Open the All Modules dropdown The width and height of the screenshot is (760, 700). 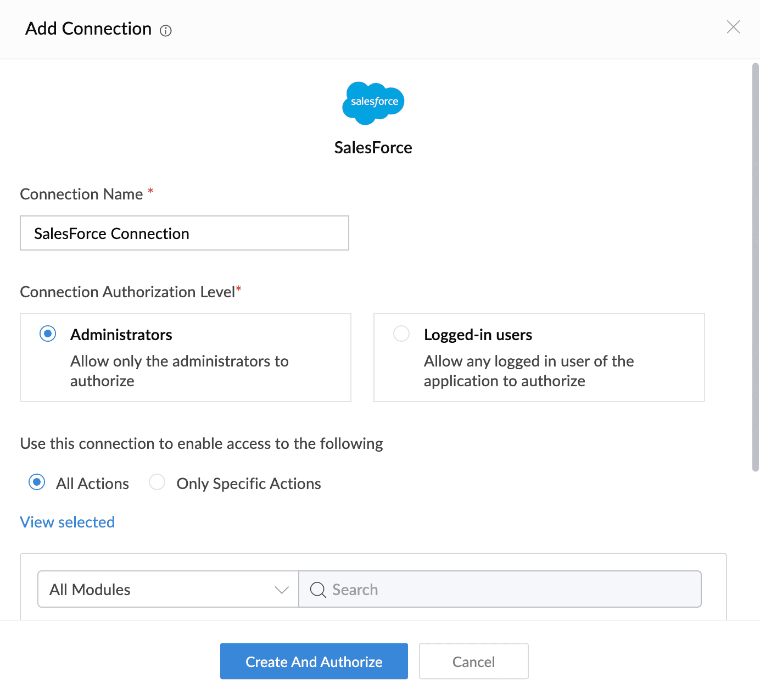click(168, 589)
